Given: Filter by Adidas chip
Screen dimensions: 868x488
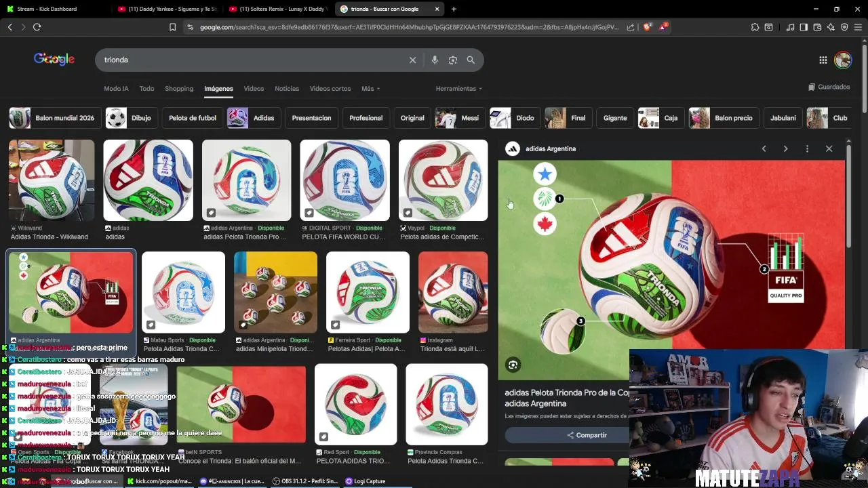Looking at the screenshot, I should tap(254, 118).
